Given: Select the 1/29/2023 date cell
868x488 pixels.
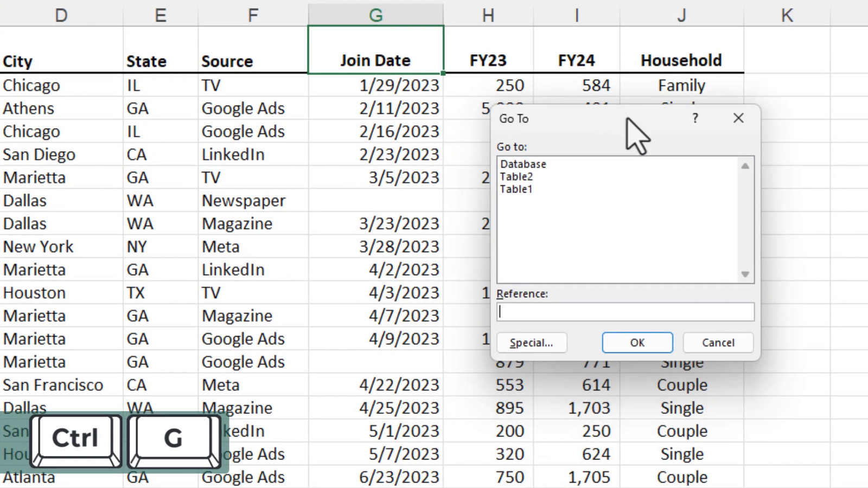Looking at the screenshot, I should coord(399,85).
